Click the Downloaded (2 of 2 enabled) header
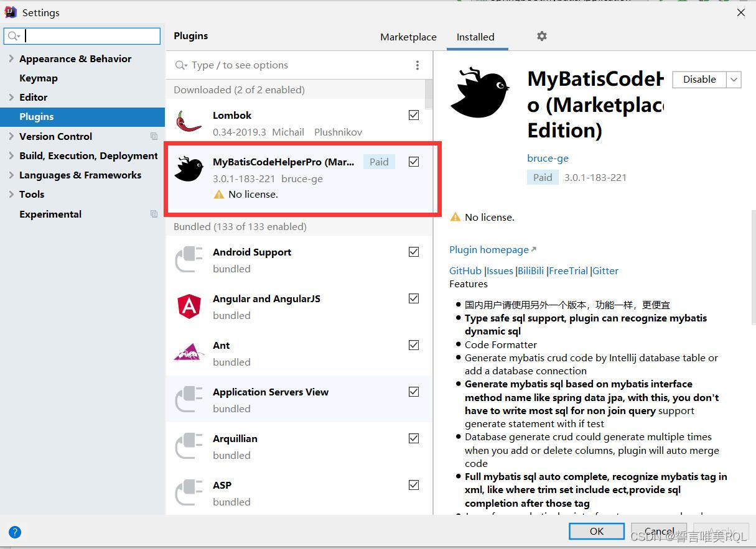Image resolution: width=756 pixels, height=549 pixels. click(239, 90)
